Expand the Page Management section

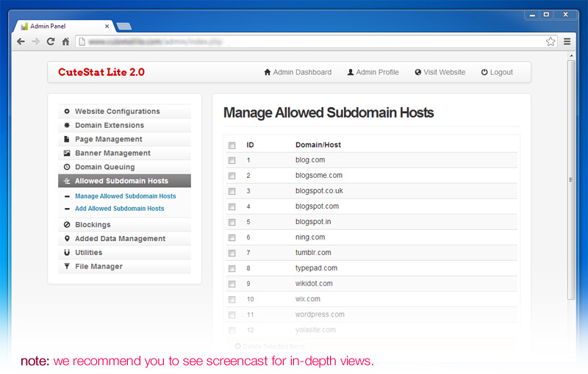tap(124, 139)
